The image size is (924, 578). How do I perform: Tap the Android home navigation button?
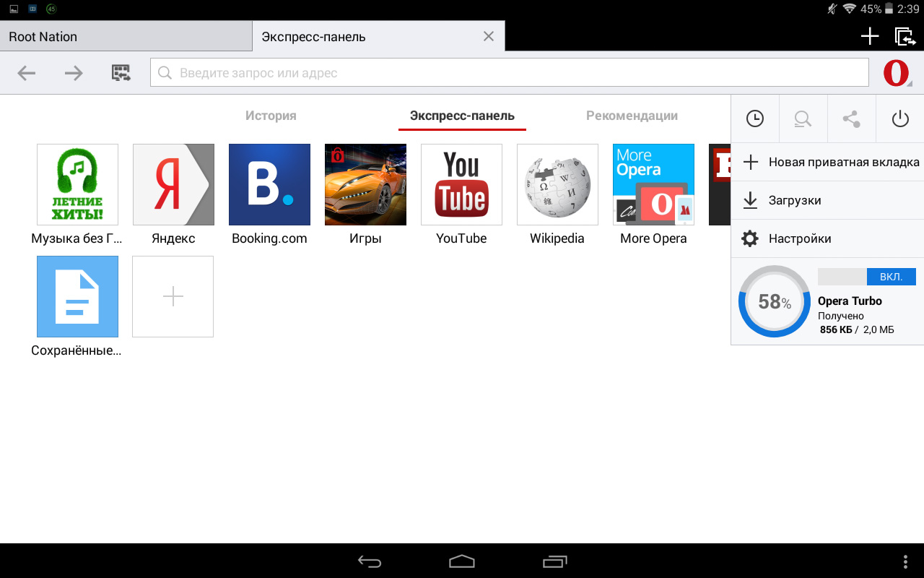pyautogui.click(x=462, y=561)
